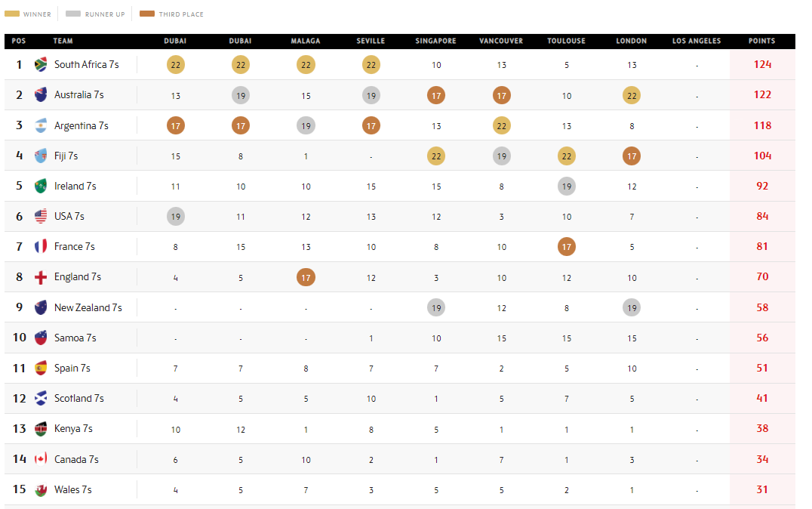Click the Kenya flag icon
This screenshot has width=812, height=509.
click(x=42, y=429)
